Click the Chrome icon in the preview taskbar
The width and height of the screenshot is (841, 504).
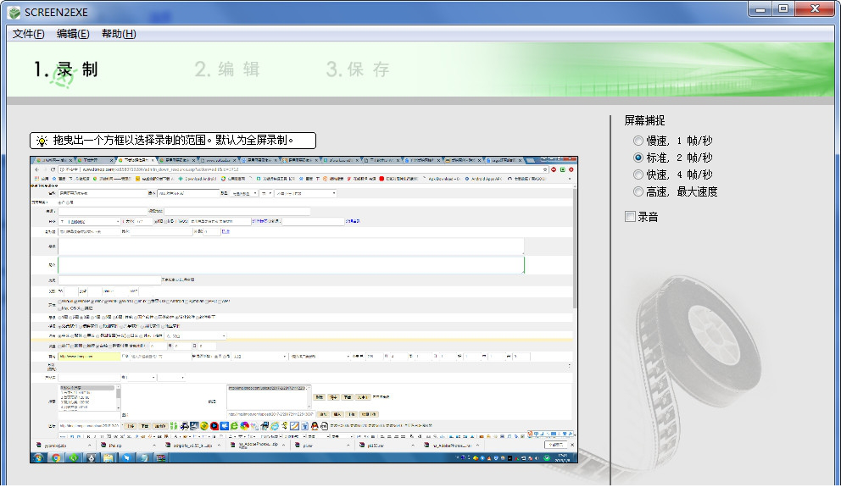(56, 458)
